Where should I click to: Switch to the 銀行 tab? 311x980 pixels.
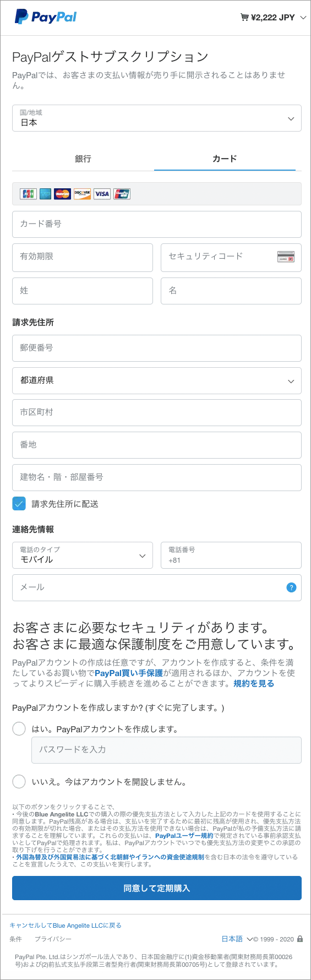(x=83, y=159)
